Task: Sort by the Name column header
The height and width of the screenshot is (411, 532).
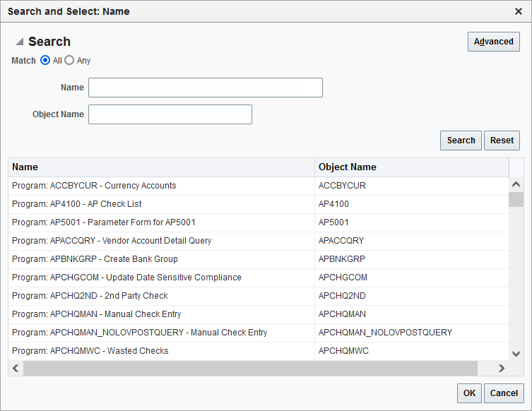Action: (161, 167)
